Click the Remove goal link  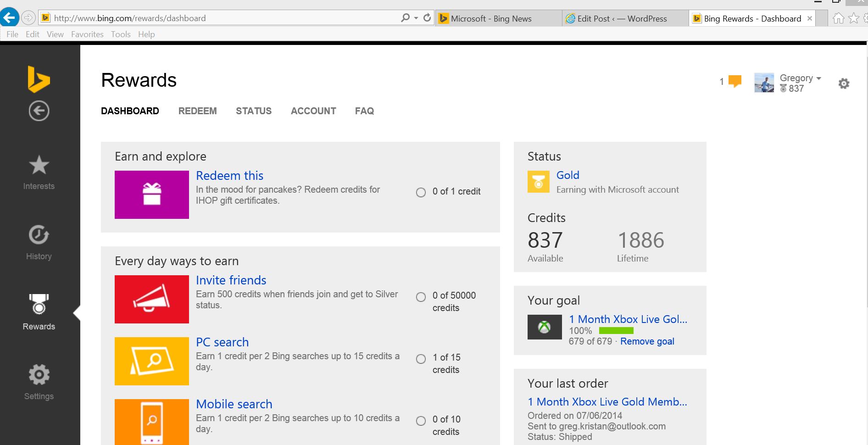pyautogui.click(x=647, y=341)
